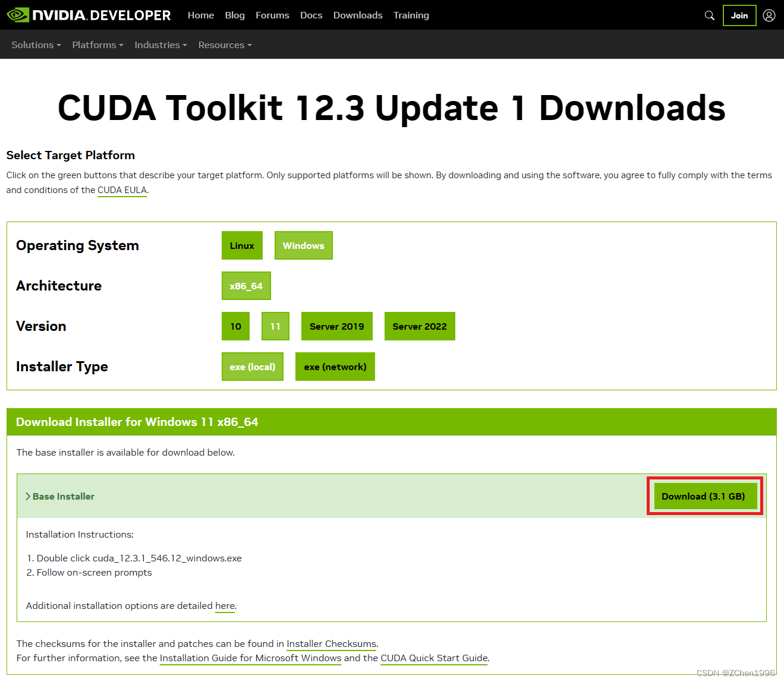
Task: Open the search magnifier icon
Action: (710, 15)
